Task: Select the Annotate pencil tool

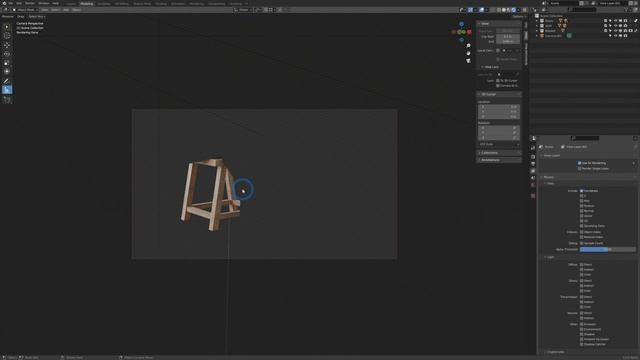Action: (7, 81)
